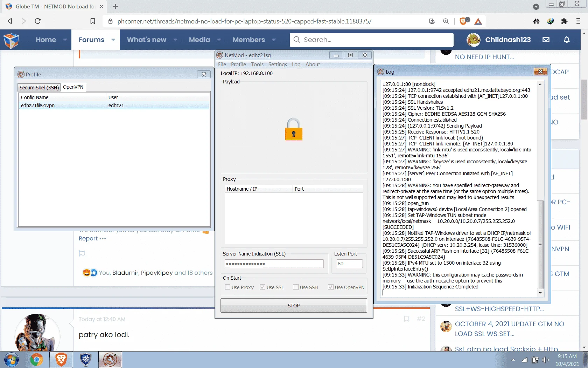Click the Config Name column header
The height and width of the screenshot is (368, 588).
[62, 97]
